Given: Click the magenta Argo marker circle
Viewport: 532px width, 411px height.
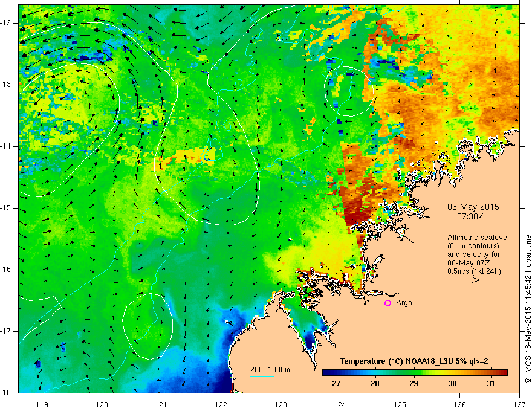Looking at the screenshot, I should click(388, 303).
